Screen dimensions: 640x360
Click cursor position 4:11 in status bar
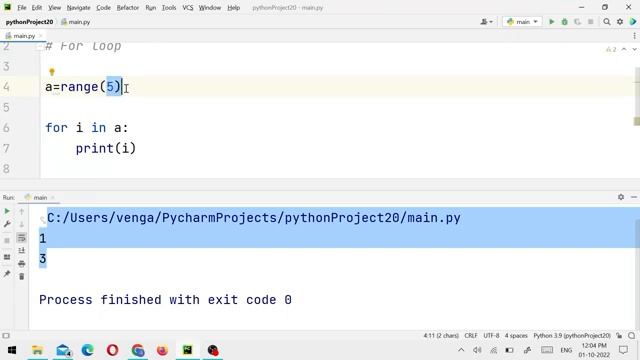pos(441,336)
